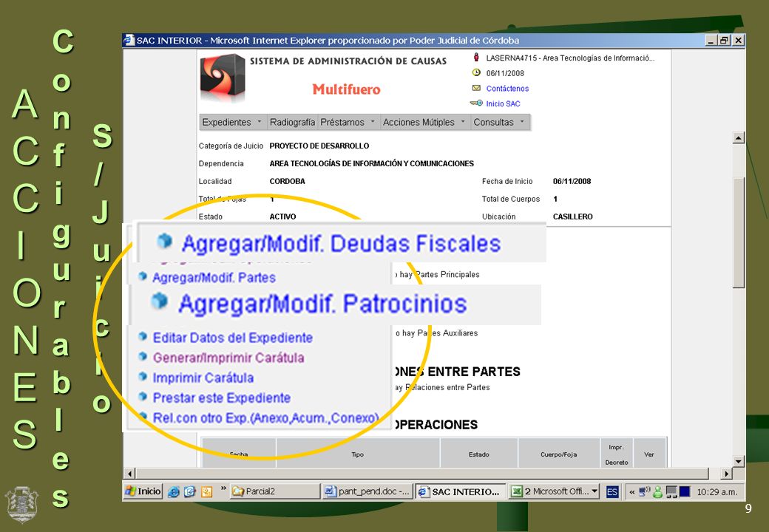Image resolution: width=769 pixels, height=532 pixels.
Task: Click the network computers tray icon
Action: 671,492
